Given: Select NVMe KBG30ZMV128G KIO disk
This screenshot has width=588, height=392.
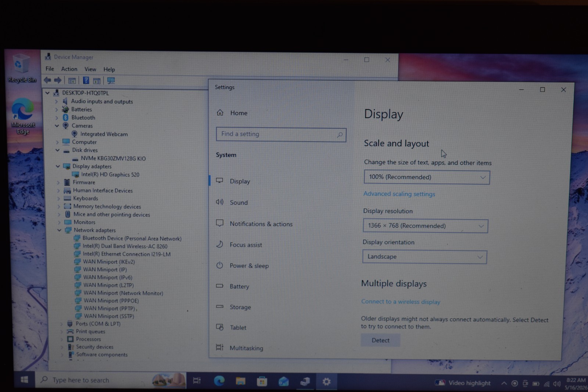Looking at the screenshot, I should coord(113,158).
